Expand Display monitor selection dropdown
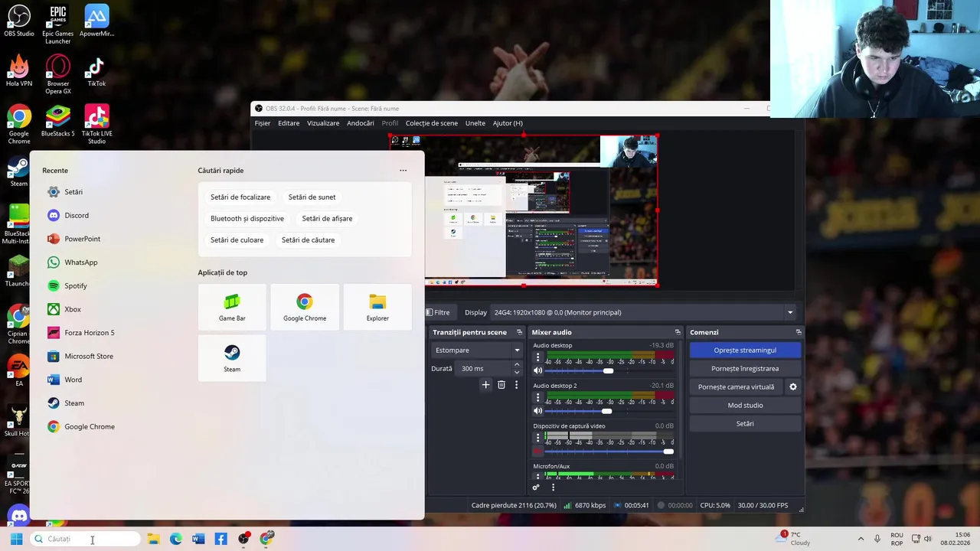The image size is (980, 551). [644, 312]
